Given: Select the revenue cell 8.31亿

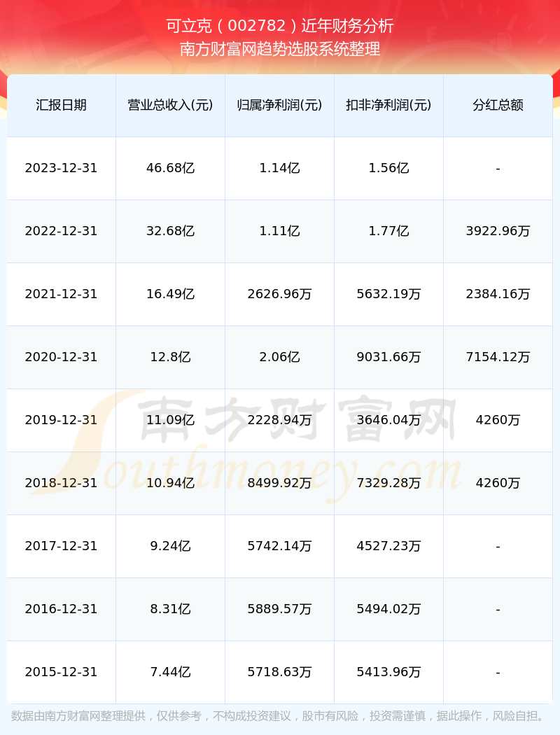Looking at the screenshot, I should [x=171, y=609].
